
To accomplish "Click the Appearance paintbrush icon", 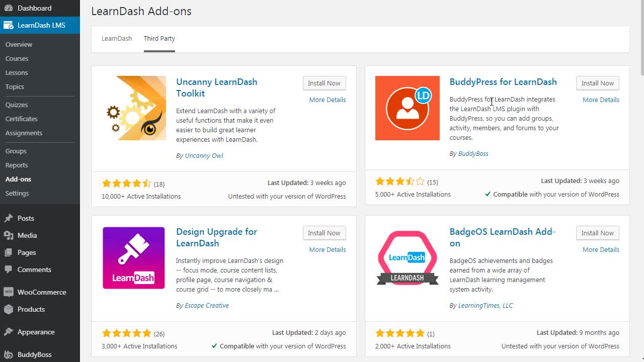I will pos(9,332).
